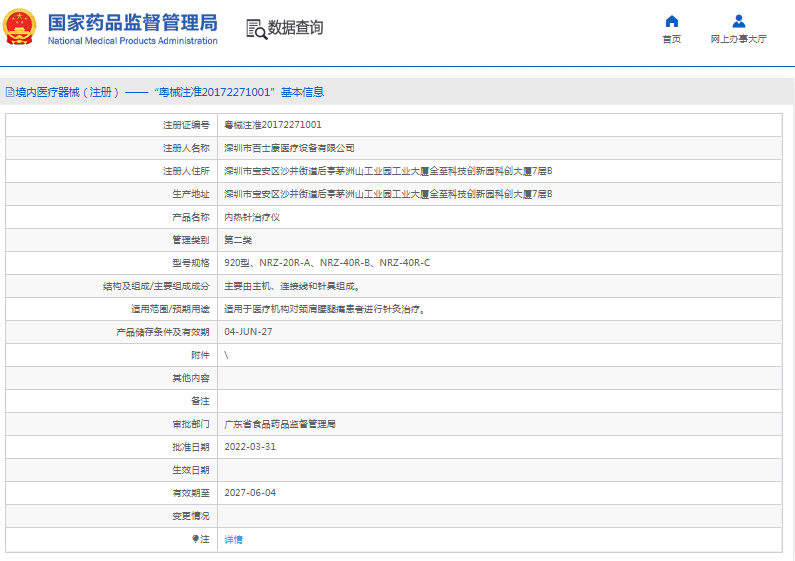Click the registration number 粤械注准20172271001 cell
The width and height of the screenshot is (795, 561).
[x=273, y=125]
